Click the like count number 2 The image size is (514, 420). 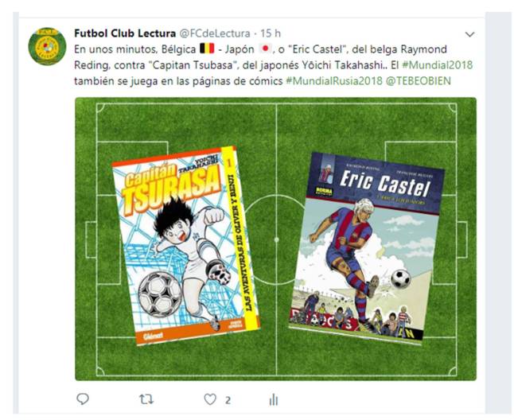[228, 400]
